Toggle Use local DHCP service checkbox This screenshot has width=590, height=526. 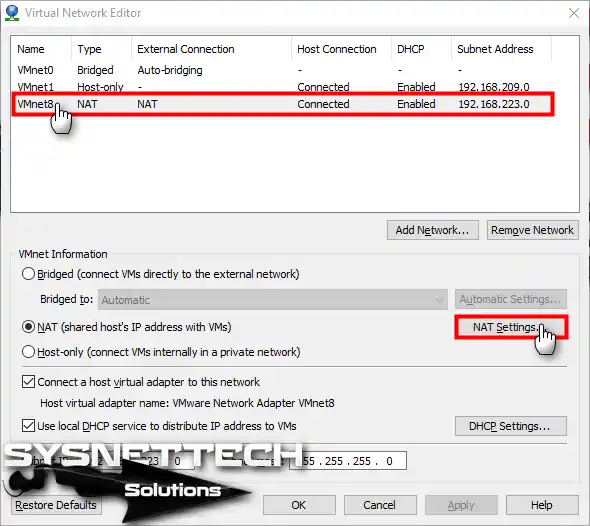[x=29, y=426]
